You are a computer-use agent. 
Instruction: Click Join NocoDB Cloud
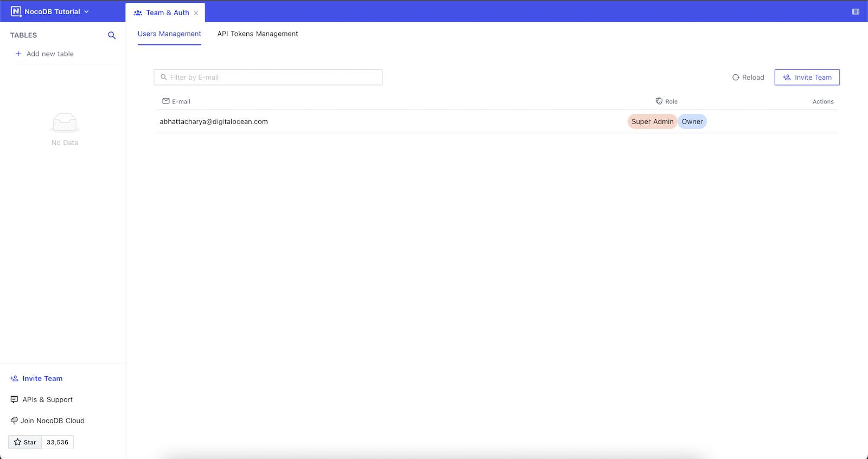pyautogui.click(x=47, y=421)
